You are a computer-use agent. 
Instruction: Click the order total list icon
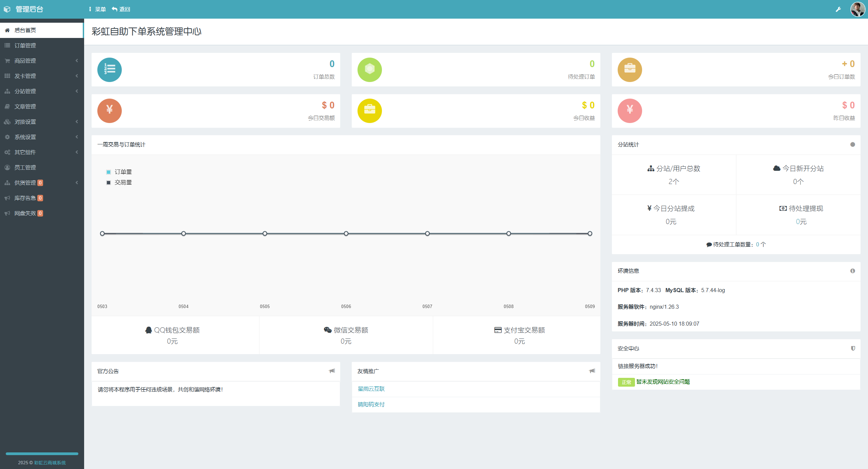(x=109, y=69)
